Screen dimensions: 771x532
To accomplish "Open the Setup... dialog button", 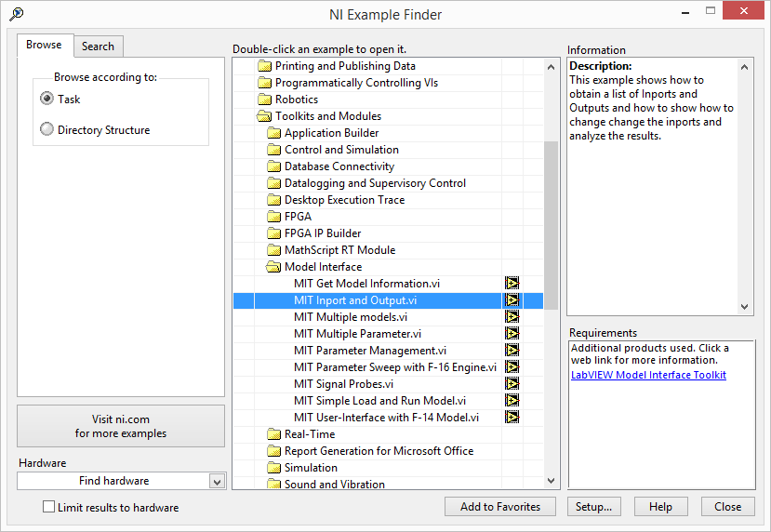I will 594,507.
